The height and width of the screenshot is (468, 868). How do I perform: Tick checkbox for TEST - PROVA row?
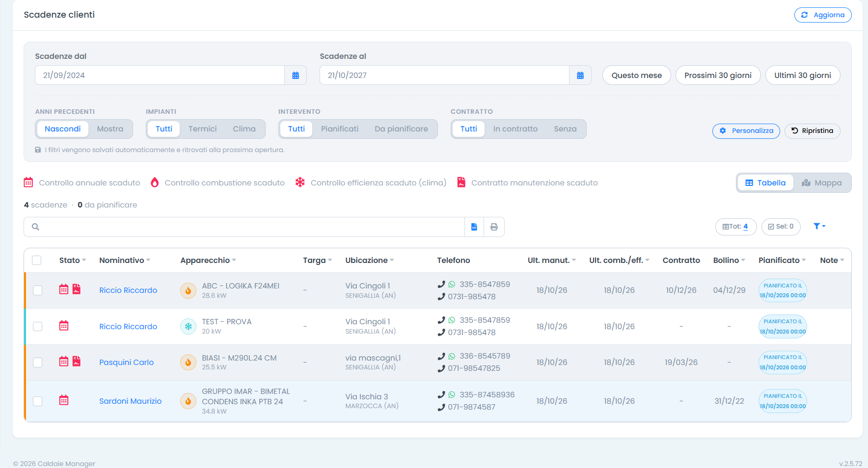37,326
